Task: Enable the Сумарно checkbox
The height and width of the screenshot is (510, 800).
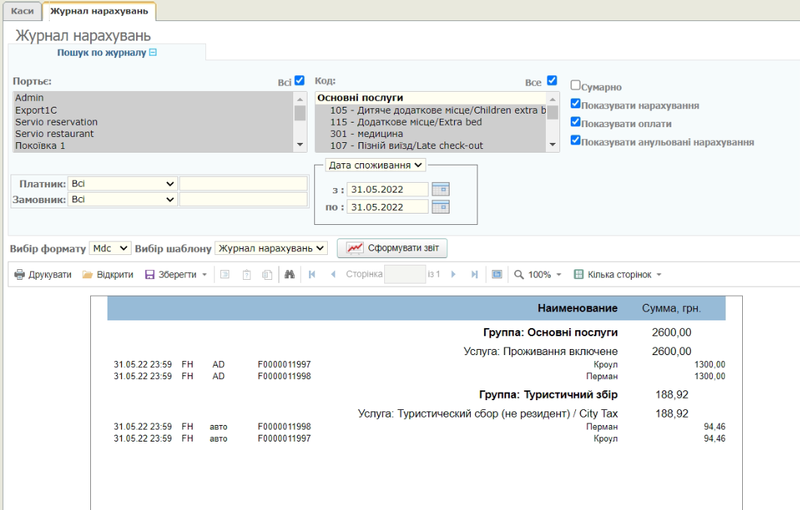Action: point(576,86)
